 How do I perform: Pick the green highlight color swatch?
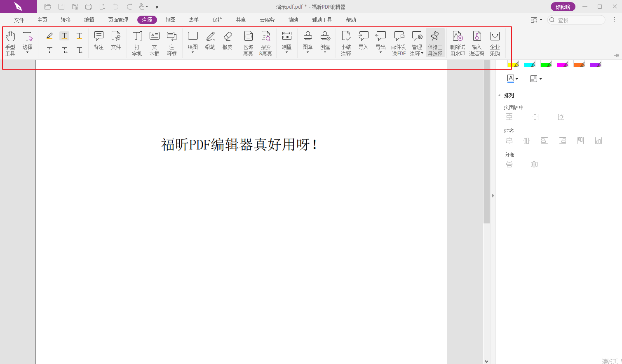click(546, 64)
